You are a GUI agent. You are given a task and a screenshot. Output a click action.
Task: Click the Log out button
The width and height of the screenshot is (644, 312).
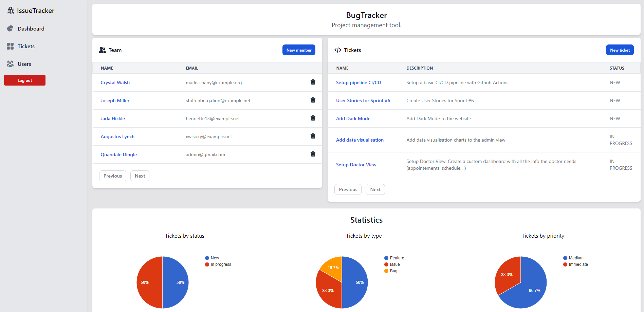coord(24,80)
